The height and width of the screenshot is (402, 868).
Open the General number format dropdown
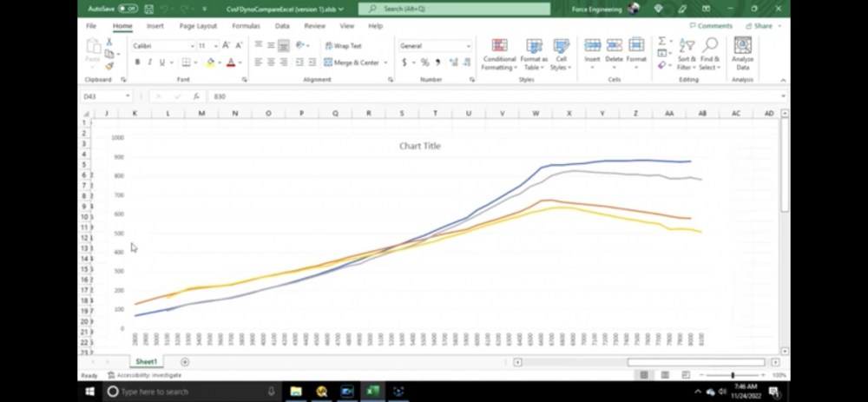(469, 46)
